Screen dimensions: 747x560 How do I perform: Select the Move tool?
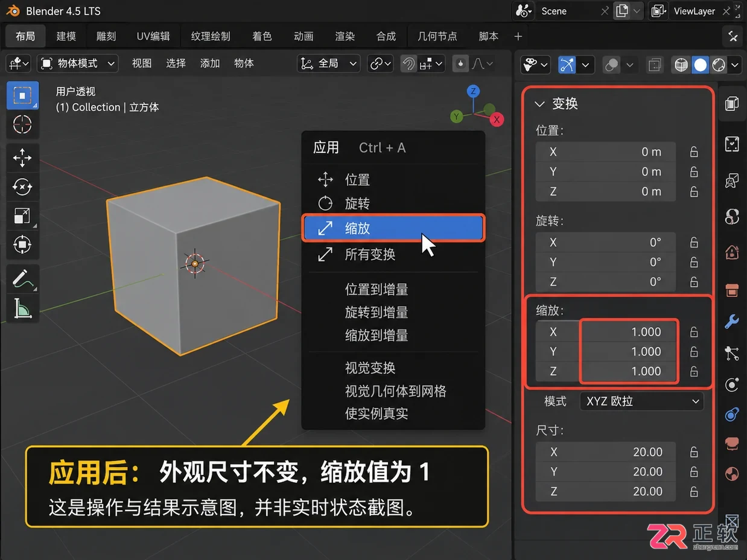pos(22,159)
